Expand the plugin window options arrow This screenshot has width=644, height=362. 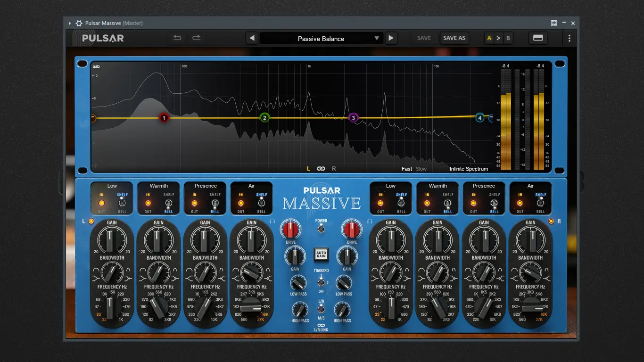tap(70, 23)
